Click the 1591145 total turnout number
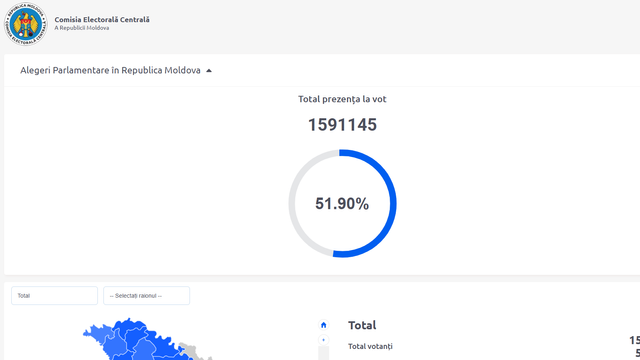The height and width of the screenshot is (360, 640). [342, 125]
